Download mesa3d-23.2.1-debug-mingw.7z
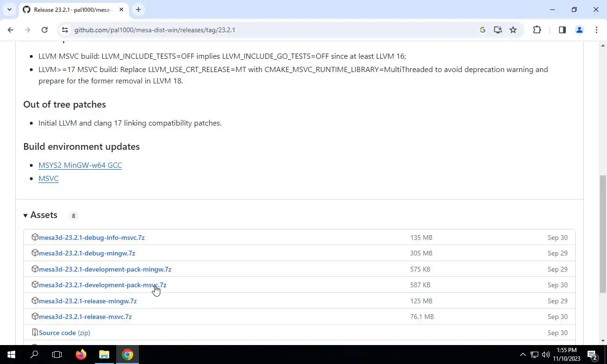The width and height of the screenshot is (607, 364). (87, 253)
